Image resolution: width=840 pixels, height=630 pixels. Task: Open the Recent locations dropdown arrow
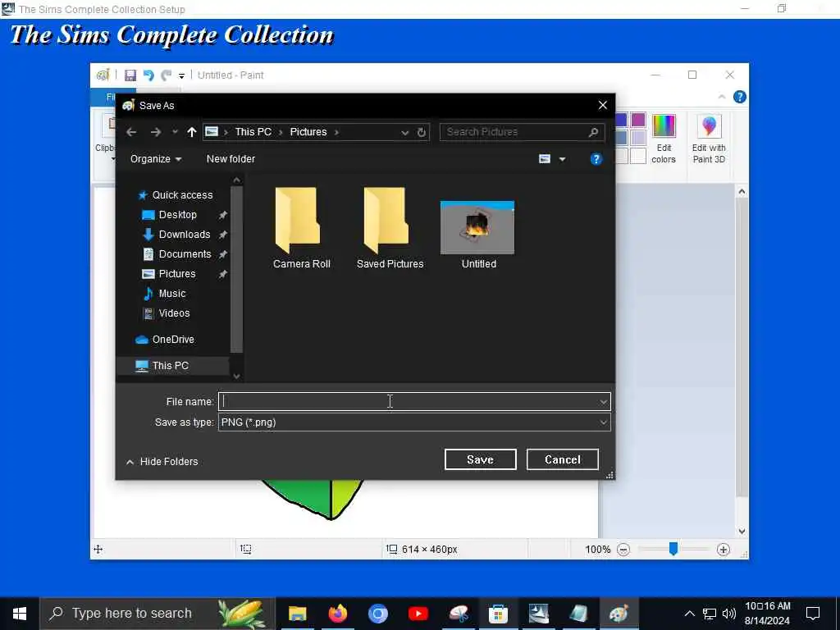[x=175, y=132]
